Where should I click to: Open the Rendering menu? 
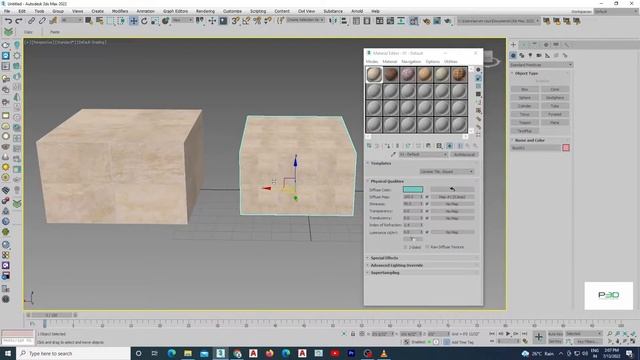[x=205, y=11]
